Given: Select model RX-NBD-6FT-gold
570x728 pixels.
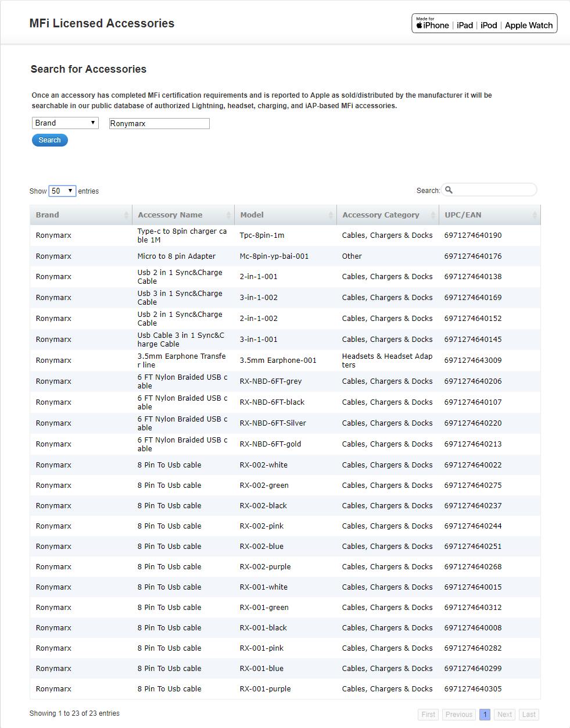Looking at the screenshot, I should (270, 444).
